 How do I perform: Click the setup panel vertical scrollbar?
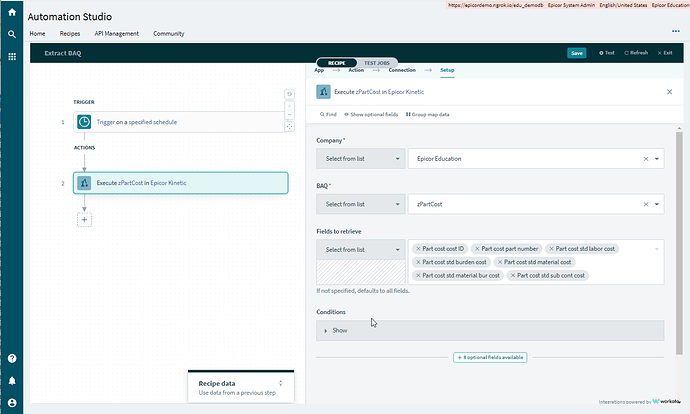[679, 243]
